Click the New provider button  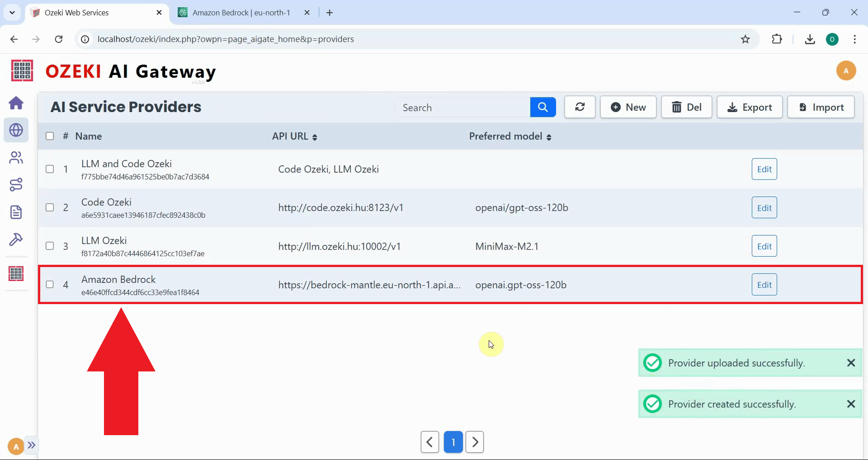[628, 108]
